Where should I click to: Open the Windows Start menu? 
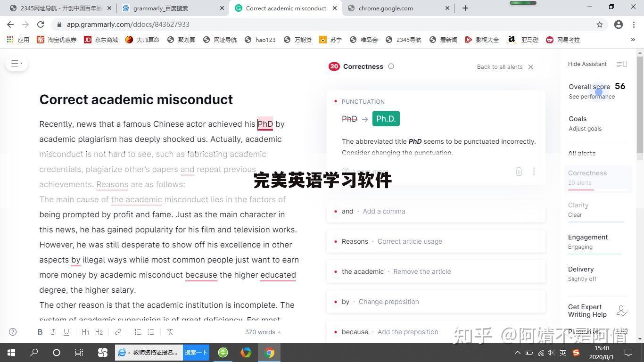(11, 352)
